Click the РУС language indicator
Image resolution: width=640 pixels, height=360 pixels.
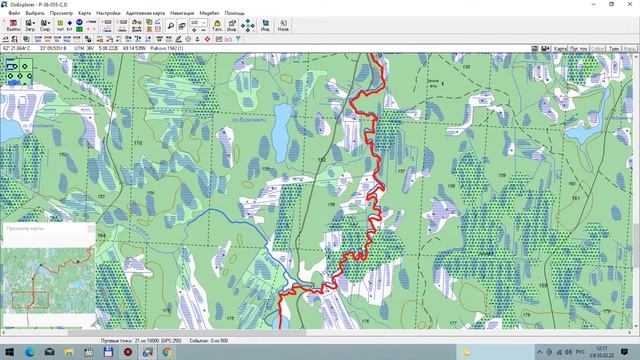coord(580,352)
